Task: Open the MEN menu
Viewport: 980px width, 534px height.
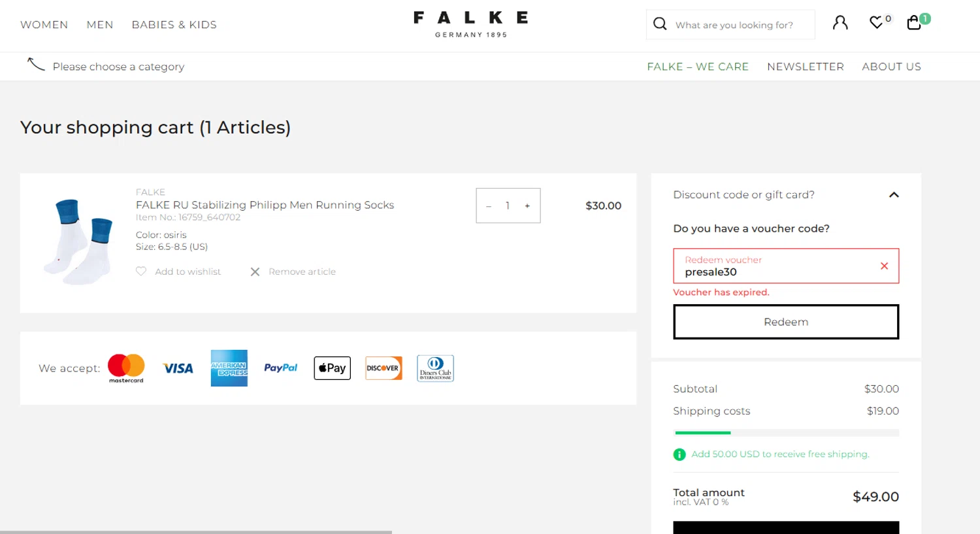Action: click(100, 25)
